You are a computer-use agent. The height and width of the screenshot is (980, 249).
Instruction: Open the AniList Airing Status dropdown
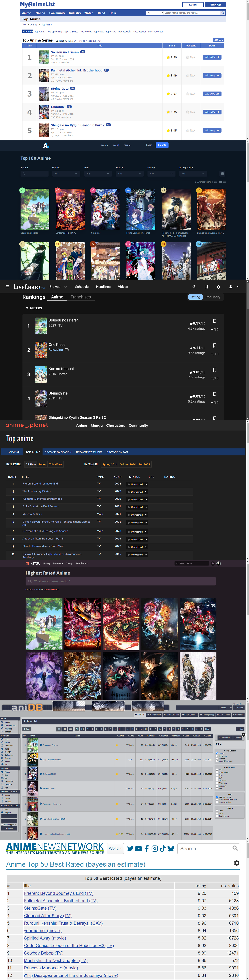[x=193, y=173]
